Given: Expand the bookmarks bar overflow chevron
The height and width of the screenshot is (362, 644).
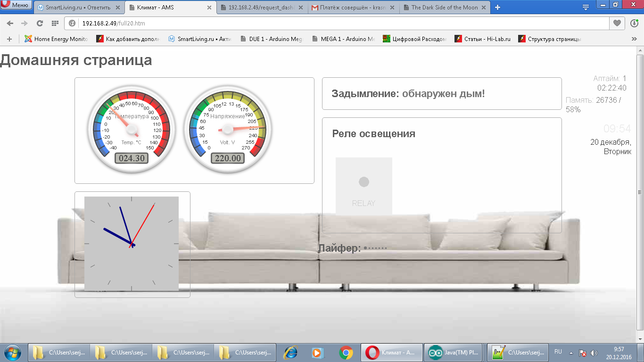Looking at the screenshot, I should point(634,39).
